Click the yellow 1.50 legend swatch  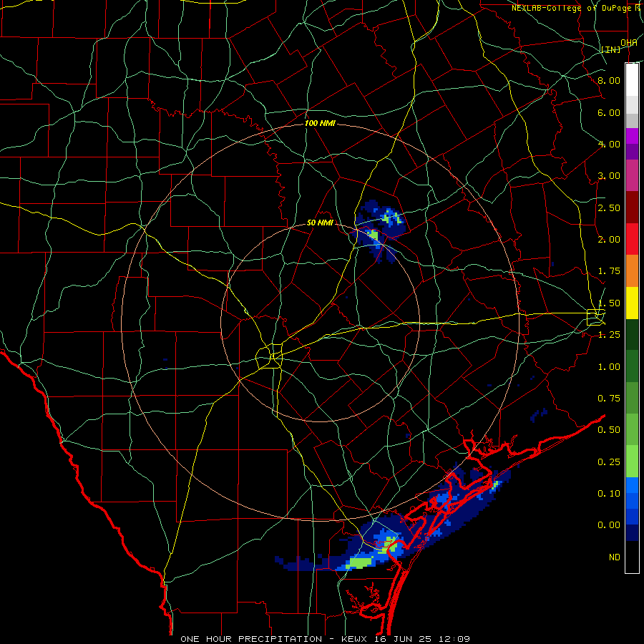coord(632,303)
